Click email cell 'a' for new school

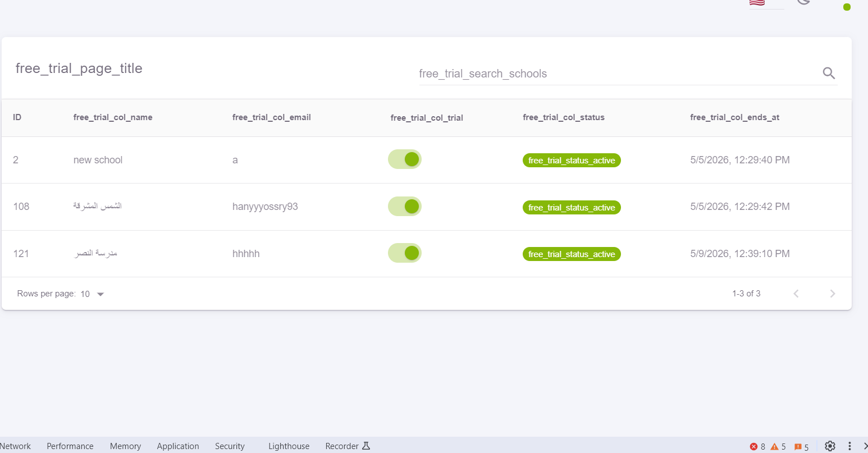coord(235,160)
